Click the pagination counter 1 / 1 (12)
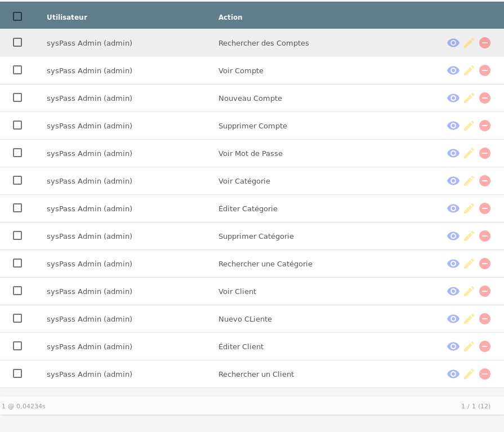Image resolution: width=504 pixels, height=432 pixels. click(x=476, y=406)
